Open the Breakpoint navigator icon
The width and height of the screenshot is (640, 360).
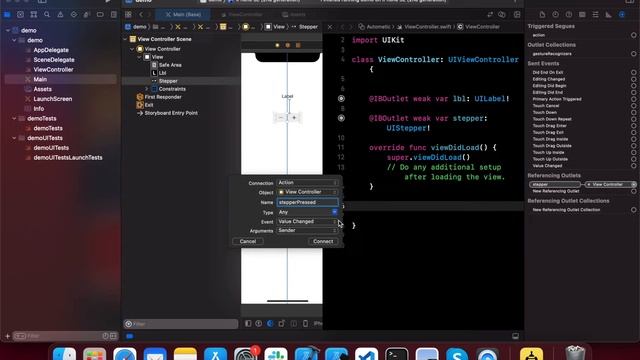coord(100,15)
